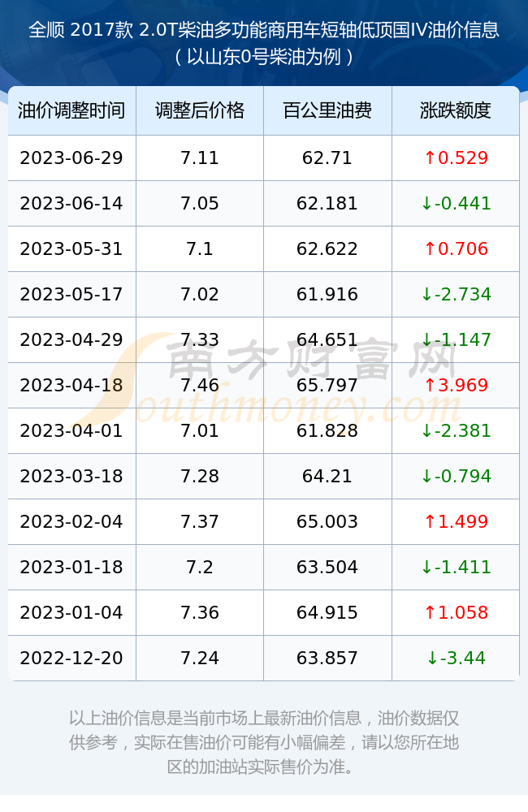Select the 63.504 fuel cost cell
Viewport: 528px width, 812px height.
pos(327,567)
